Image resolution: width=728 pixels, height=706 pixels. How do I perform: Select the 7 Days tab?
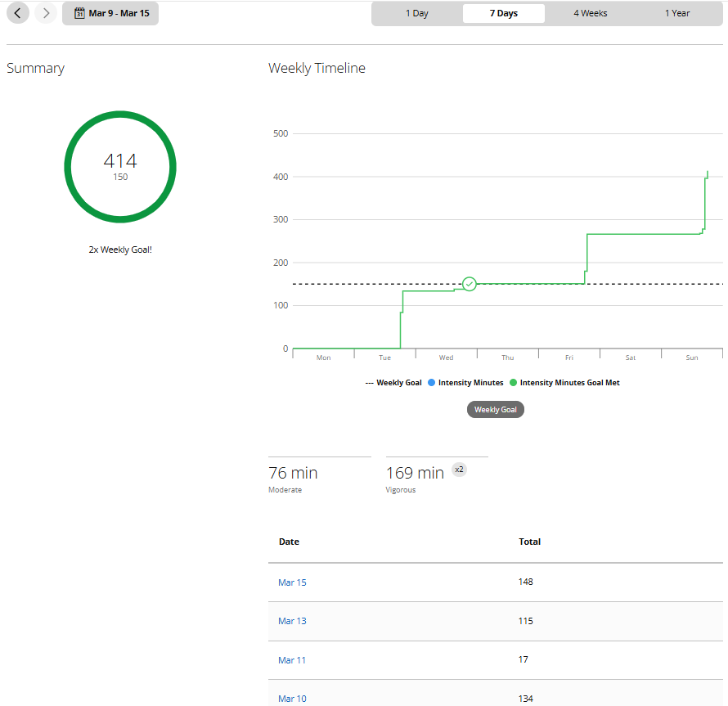[x=503, y=13]
